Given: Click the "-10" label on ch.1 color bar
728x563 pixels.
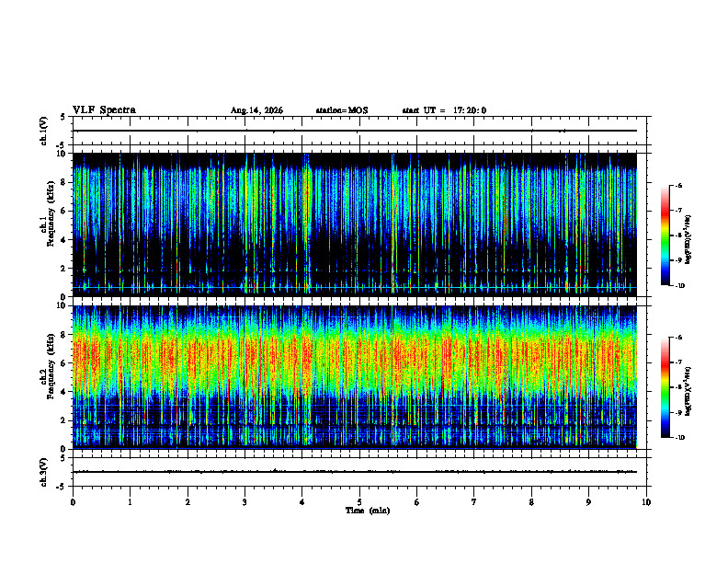Looking at the screenshot, I should point(679,286).
